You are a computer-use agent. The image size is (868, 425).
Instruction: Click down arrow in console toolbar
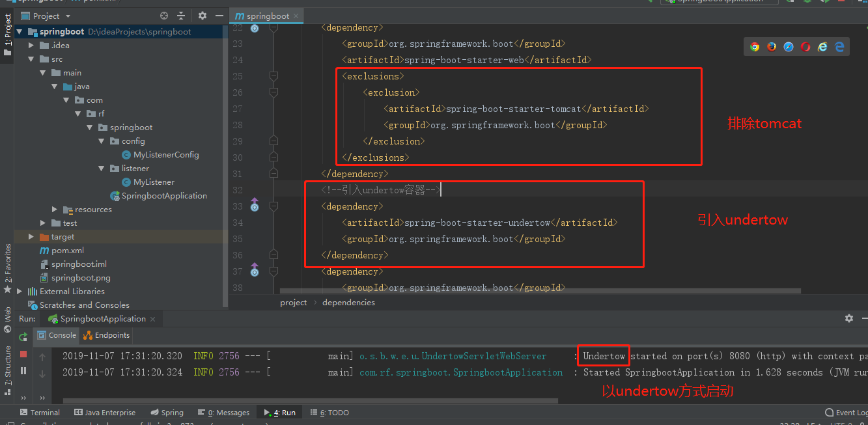click(x=43, y=374)
